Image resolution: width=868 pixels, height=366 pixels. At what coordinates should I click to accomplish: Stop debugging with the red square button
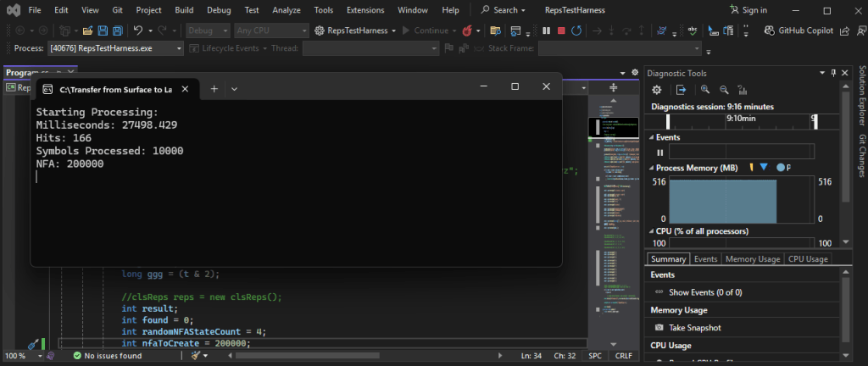coord(562,30)
